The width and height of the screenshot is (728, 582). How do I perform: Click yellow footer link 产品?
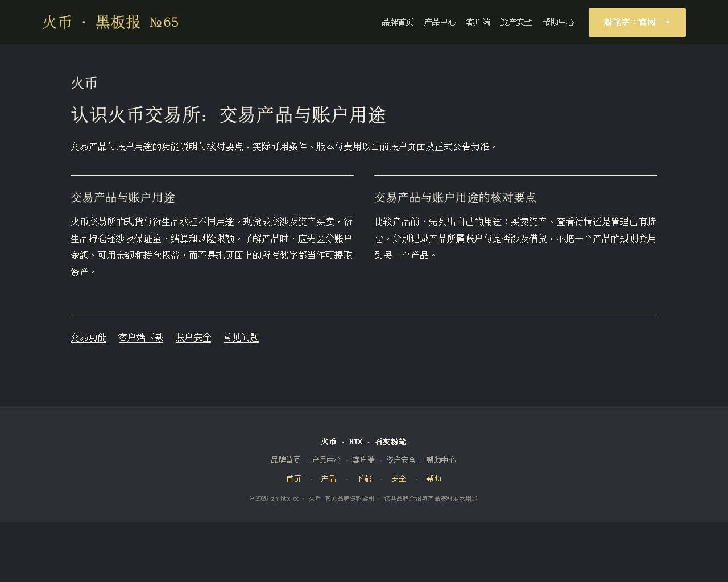(329, 479)
